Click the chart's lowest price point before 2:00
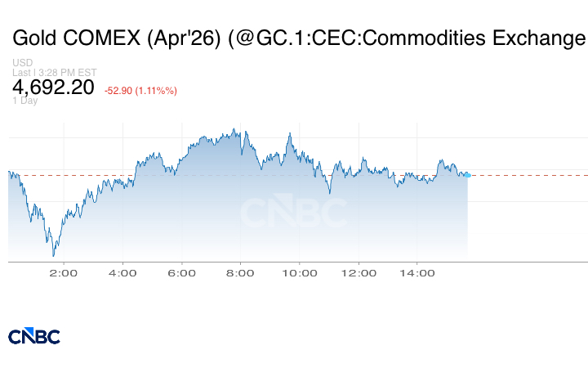This screenshot has height=368, width=588. pyautogui.click(x=53, y=255)
